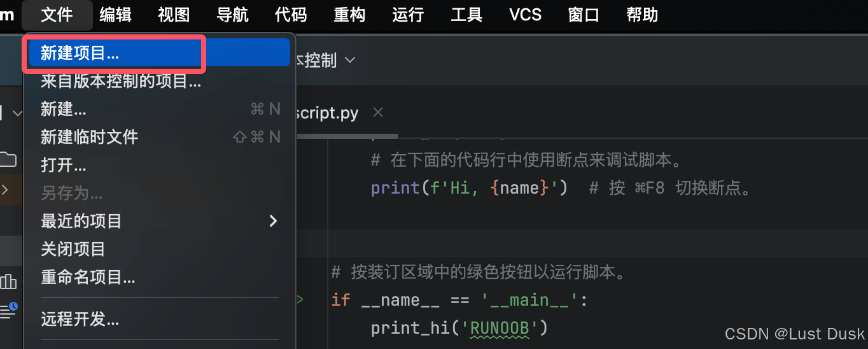Open the VCS menu
This screenshot has width=868, height=349.
coord(526,15)
